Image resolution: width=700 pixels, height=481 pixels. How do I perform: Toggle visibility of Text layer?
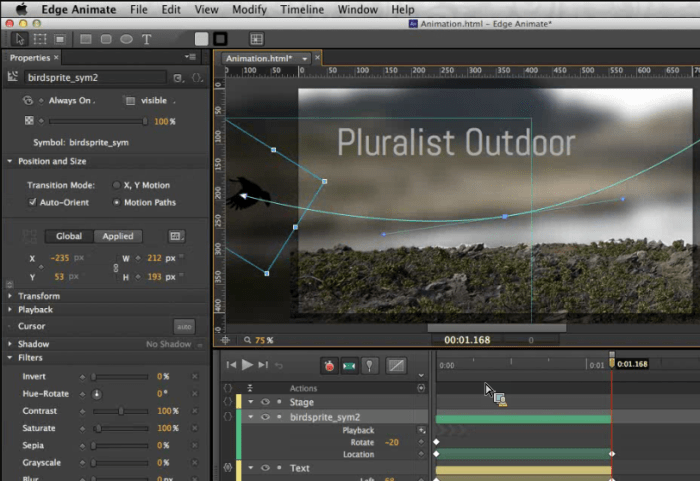tap(265, 468)
